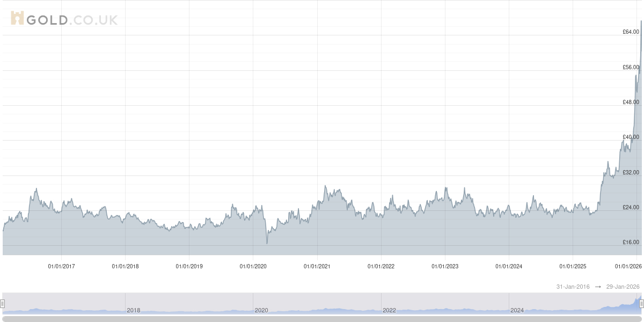This screenshot has height=322, width=644.
Task: Click the 2022 marker in the navigator
Action: click(x=389, y=310)
